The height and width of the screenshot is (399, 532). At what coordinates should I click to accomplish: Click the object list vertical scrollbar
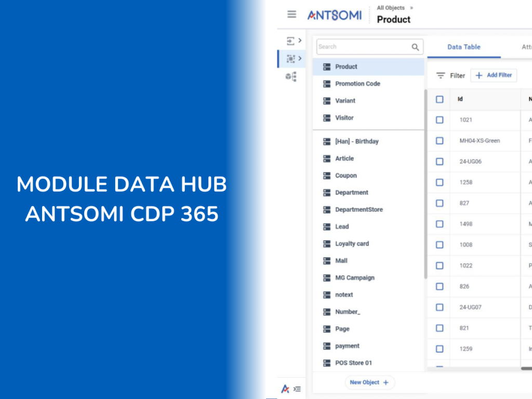[425, 184]
